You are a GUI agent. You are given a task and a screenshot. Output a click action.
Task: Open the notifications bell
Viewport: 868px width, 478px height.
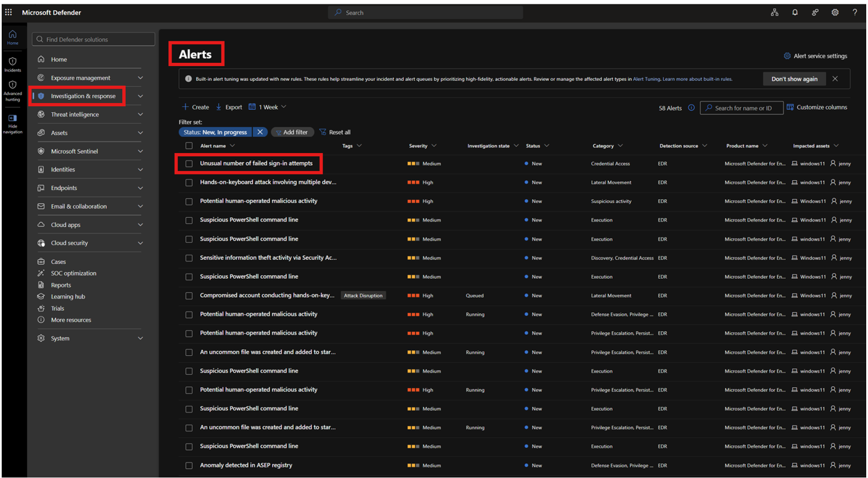(795, 12)
